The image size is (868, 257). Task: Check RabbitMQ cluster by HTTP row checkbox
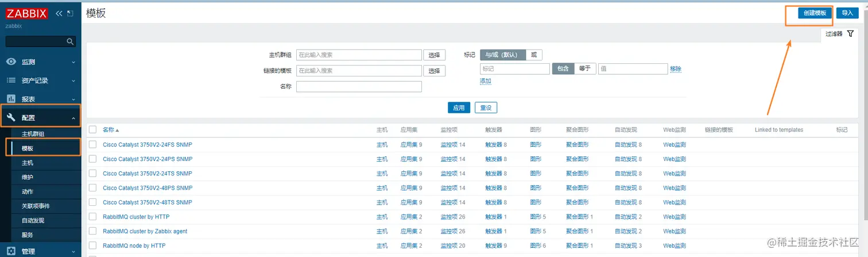coord(92,217)
